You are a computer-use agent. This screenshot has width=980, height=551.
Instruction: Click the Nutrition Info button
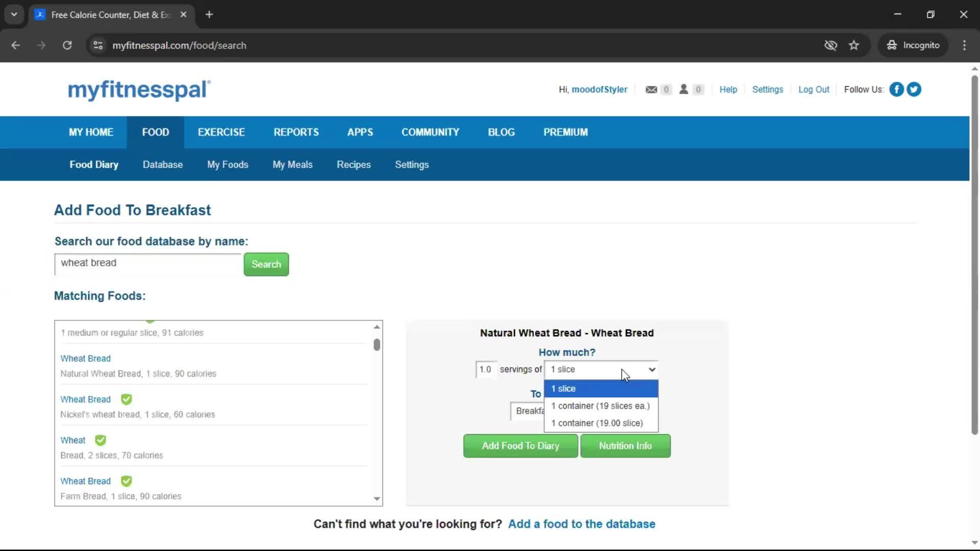point(625,446)
